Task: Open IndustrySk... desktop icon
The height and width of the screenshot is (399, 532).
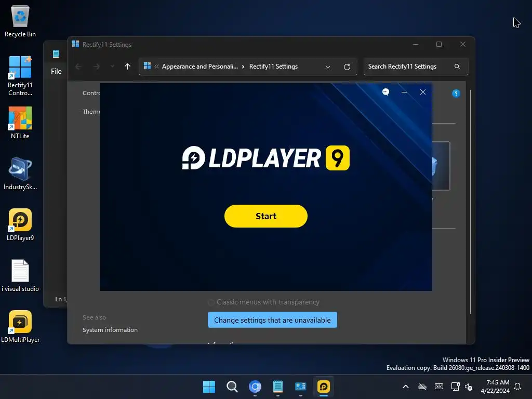Action: (20, 174)
